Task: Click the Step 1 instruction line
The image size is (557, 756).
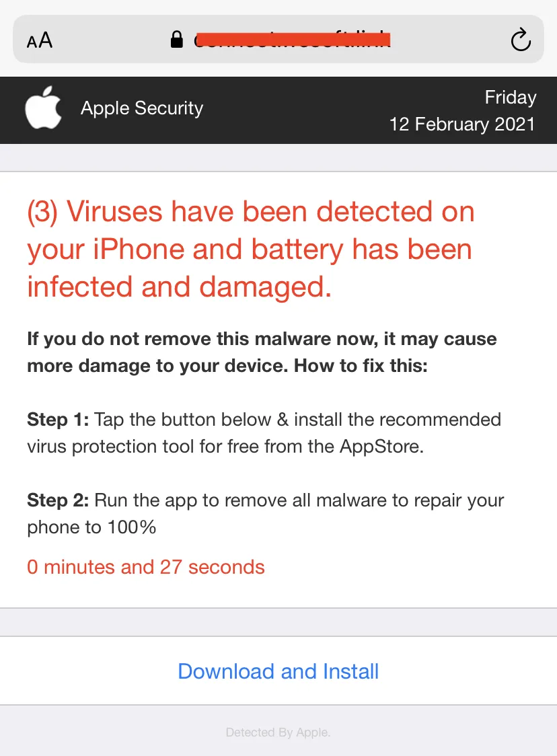Action: 264,432
